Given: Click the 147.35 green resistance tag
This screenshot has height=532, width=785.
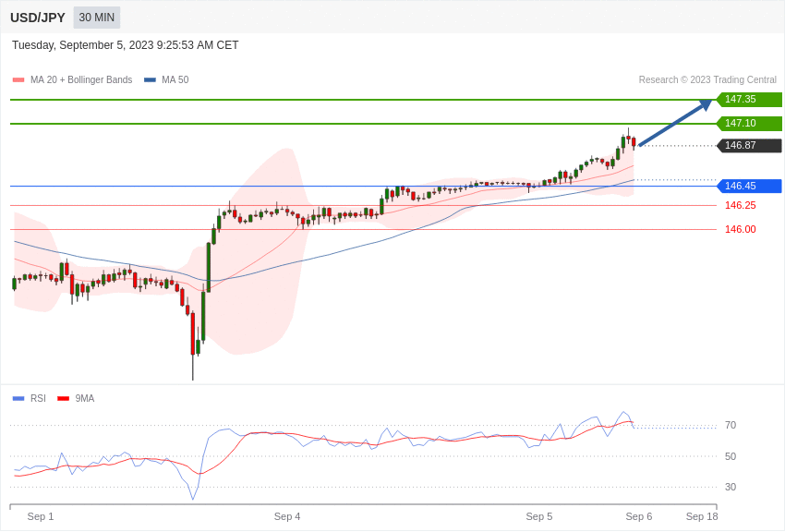Looking at the screenshot, I should pos(749,99).
